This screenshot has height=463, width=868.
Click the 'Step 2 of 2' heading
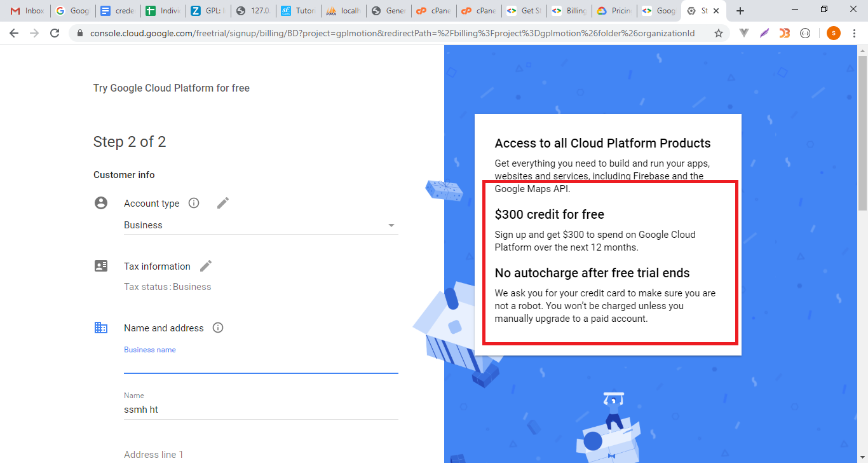tap(130, 141)
